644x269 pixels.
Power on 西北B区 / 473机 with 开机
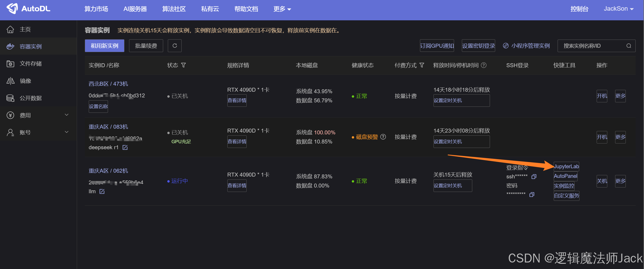[x=602, y=96]
